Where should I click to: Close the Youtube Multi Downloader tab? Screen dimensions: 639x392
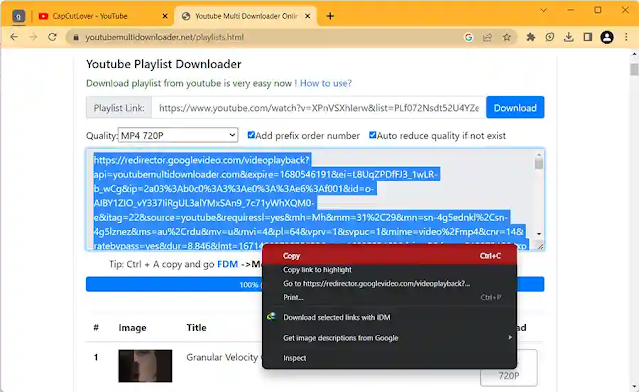pos(308,16)
